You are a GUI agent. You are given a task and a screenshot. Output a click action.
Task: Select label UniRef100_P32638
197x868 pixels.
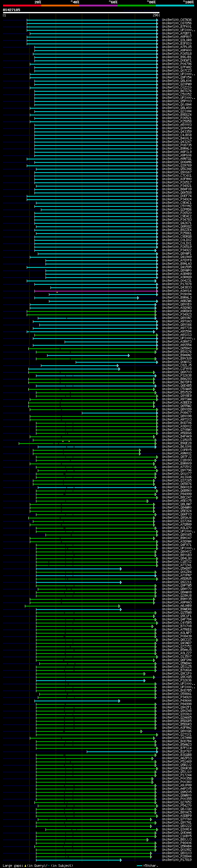(x=177, y=375)
